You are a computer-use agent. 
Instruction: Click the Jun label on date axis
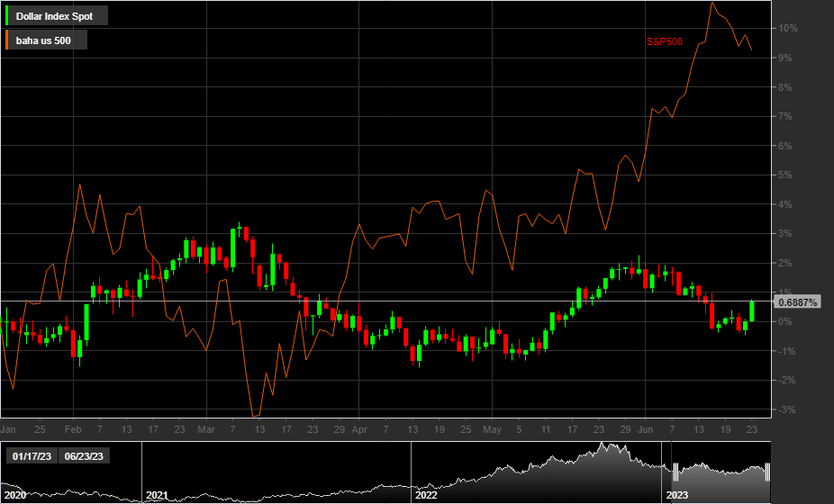(x=645, y=429)
